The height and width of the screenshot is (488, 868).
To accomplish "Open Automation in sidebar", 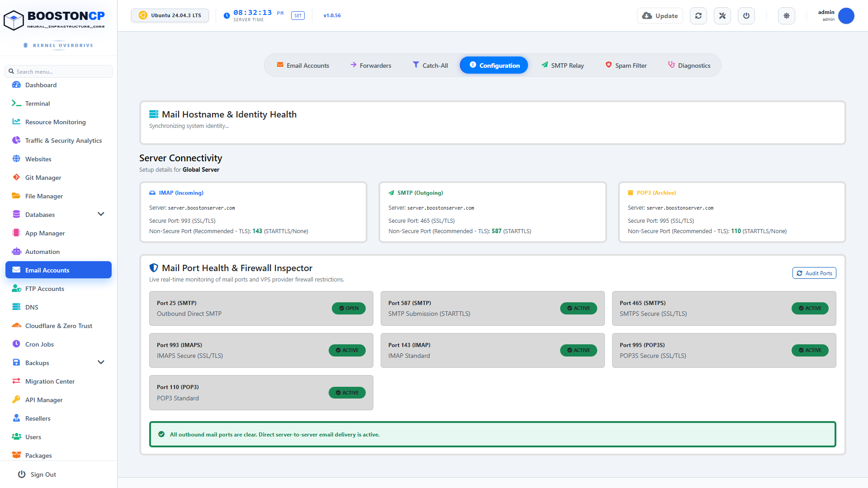I will [x=58, y=252].
